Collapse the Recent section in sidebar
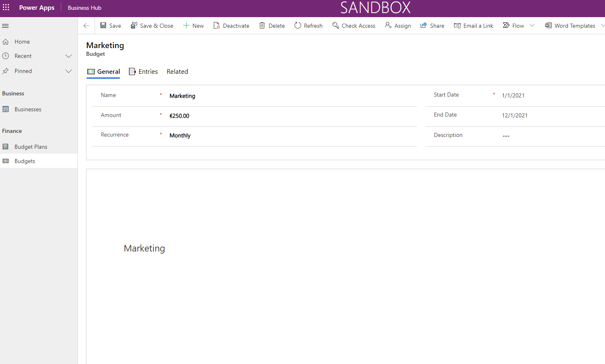 68,56
